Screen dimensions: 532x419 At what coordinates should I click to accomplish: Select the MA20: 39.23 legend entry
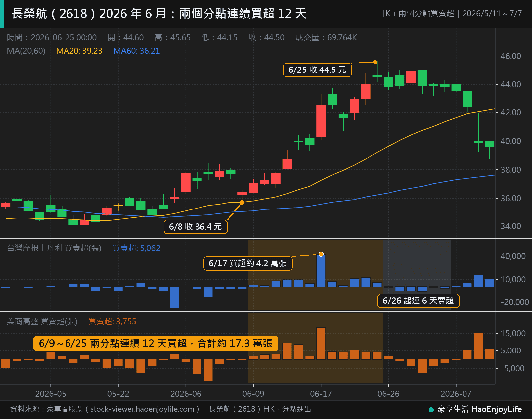79,51
